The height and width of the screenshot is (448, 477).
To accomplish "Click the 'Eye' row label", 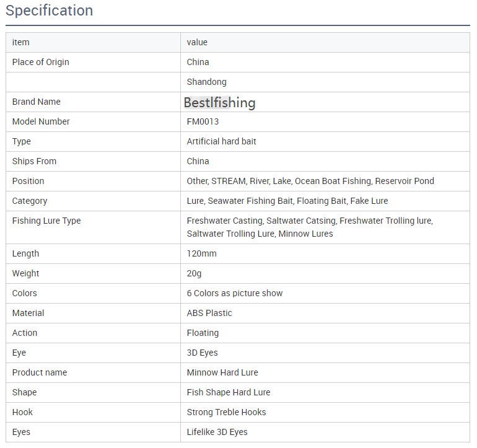I will coord(19,353).
